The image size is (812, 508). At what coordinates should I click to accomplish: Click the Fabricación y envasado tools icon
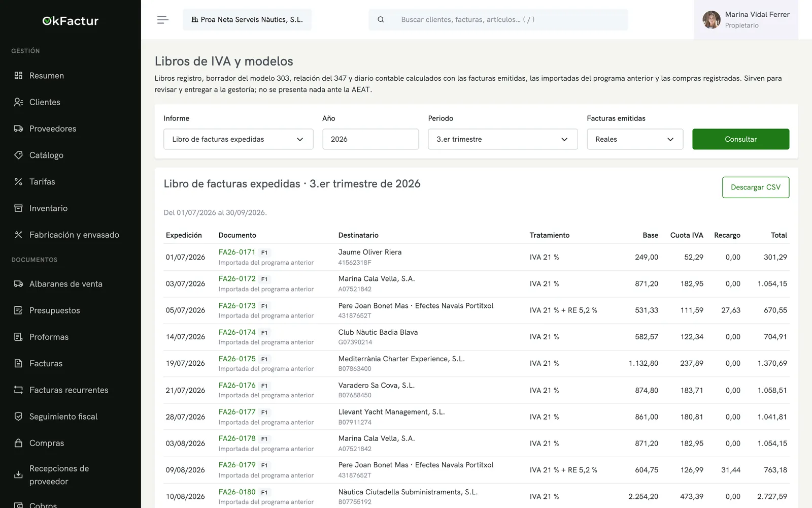tap(18, 235)
